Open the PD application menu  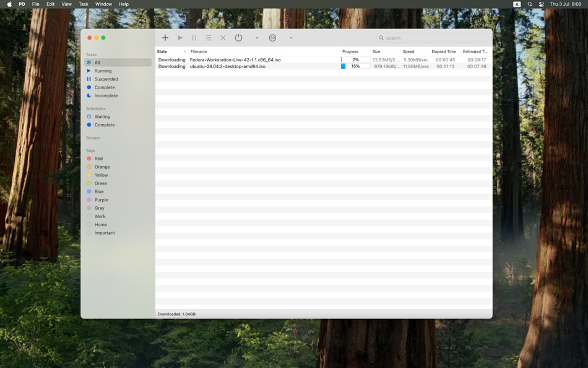pos(22,4)
